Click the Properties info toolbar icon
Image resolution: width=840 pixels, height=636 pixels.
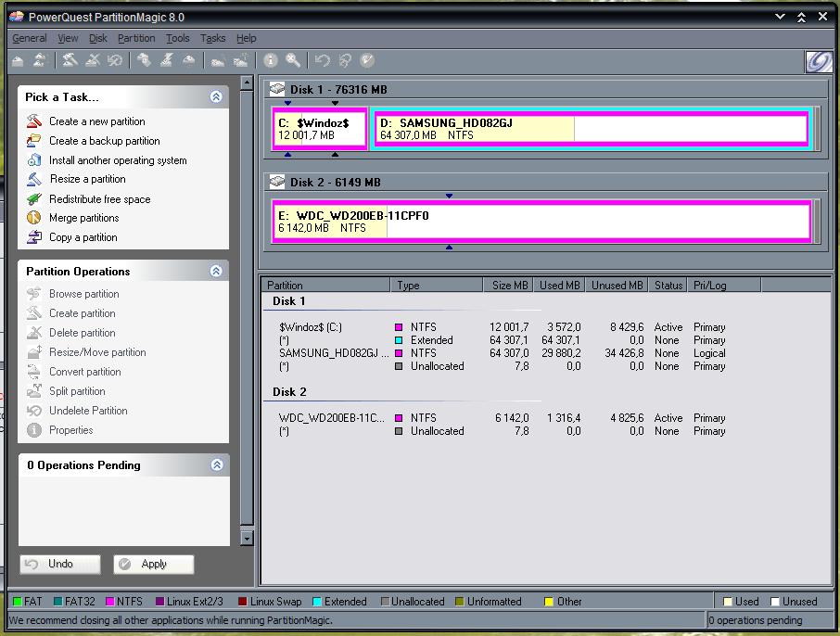point(271,60)
